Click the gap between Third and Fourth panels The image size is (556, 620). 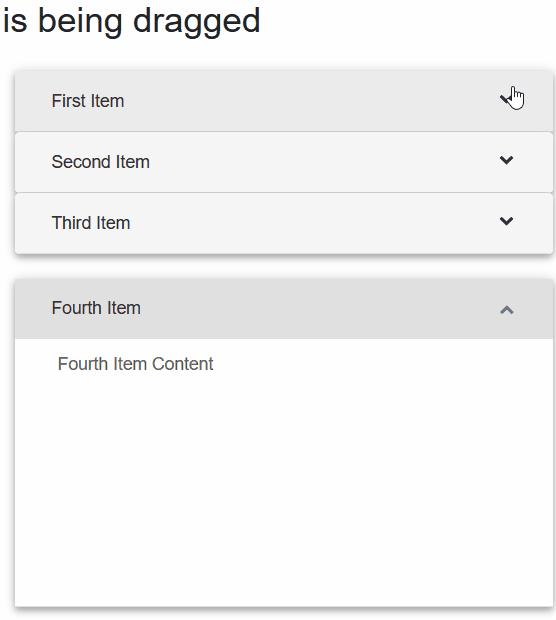pyautogui.click(x=284, y=267)
